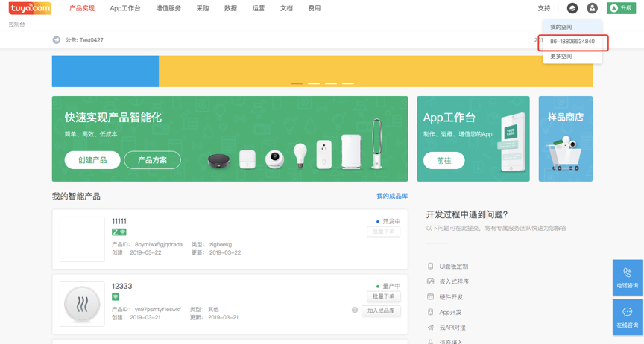Image resolution: width=644 pixels, height=344 pixels.
Task: Open the language globe icon
Action: coord(572,8)
